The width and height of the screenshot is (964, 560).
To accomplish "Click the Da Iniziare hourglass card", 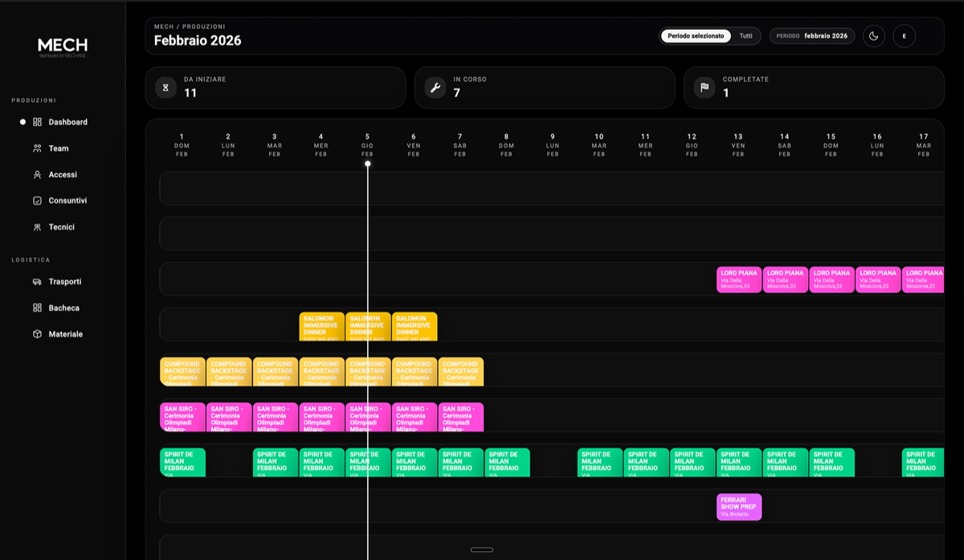I will point(276,88).
